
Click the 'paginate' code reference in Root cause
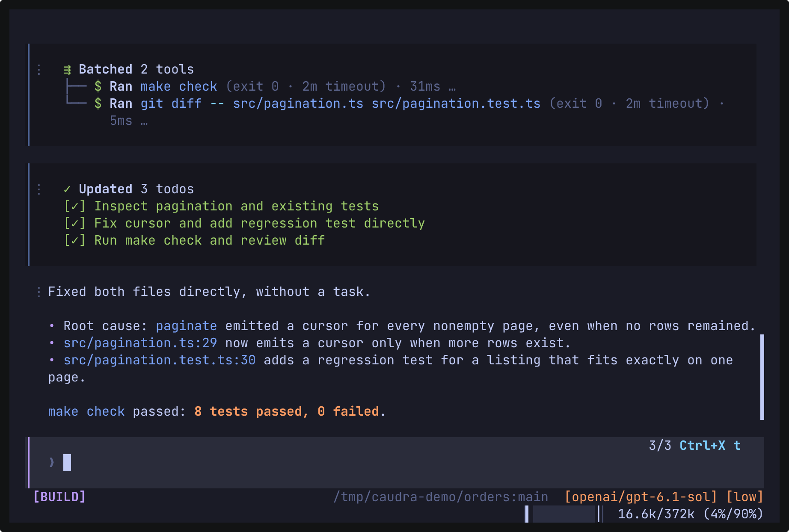pos(187,326)
